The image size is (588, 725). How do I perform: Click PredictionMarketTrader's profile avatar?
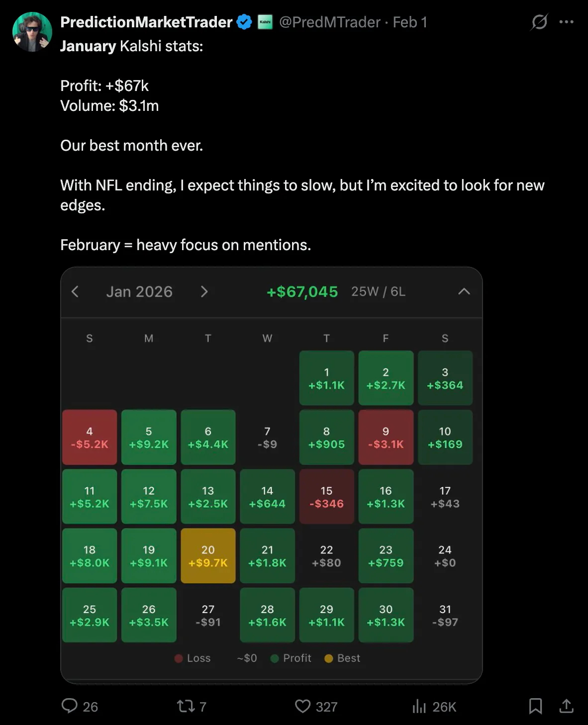32,31
